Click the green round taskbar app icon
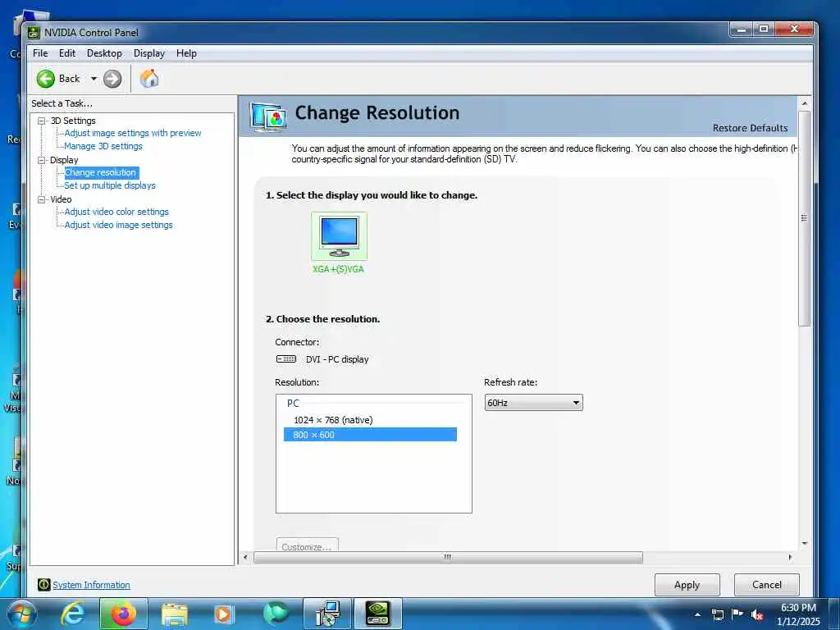840x630 pixels. point(276,614)
